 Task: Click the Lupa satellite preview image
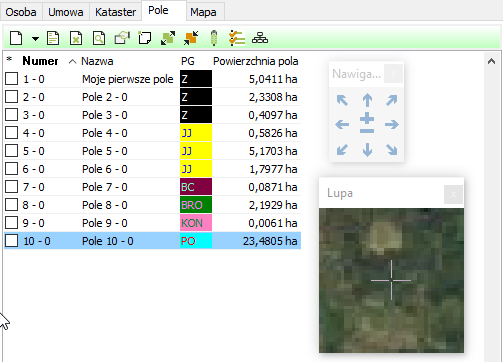tap(391, 280)
